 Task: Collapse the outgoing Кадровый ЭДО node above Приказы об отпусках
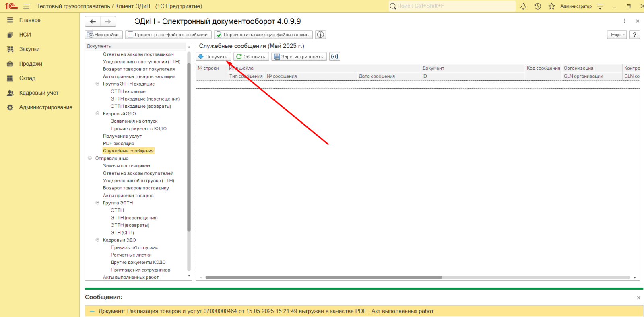[97, 240]
